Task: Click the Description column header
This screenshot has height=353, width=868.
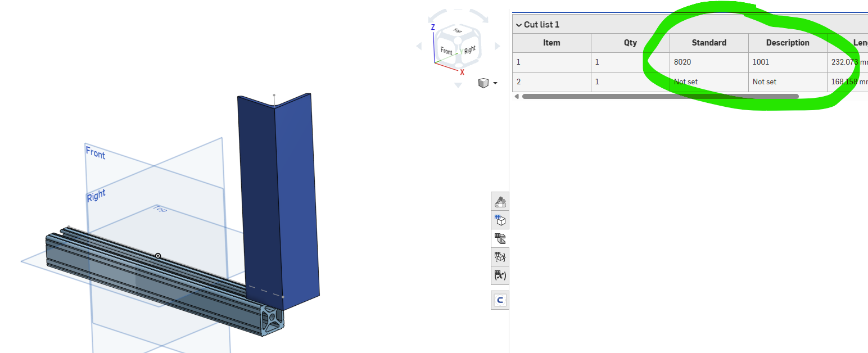Action: [788, 43]
